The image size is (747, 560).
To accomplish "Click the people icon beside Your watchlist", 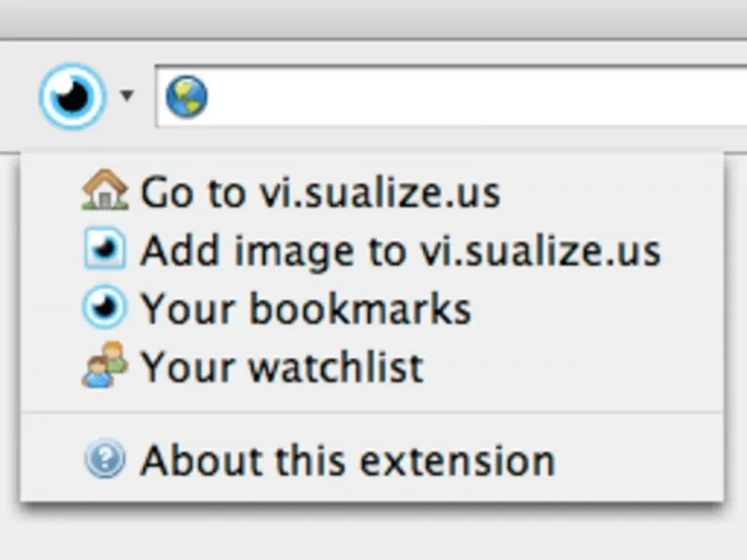I will [x=104, y=365].
